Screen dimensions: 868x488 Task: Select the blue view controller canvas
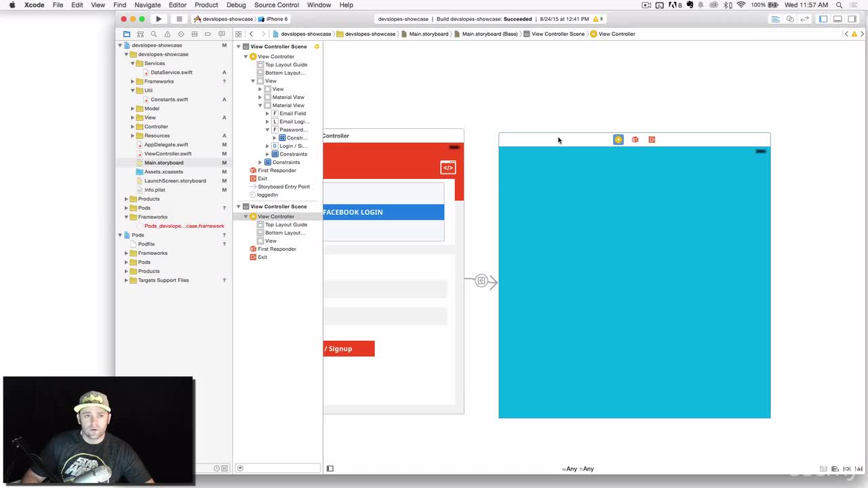634,282
